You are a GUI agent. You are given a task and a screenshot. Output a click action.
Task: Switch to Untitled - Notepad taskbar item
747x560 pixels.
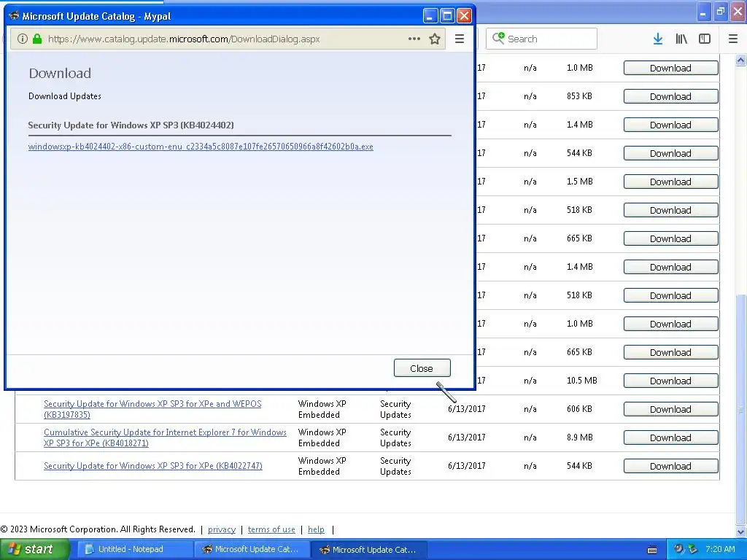[135, 550]
